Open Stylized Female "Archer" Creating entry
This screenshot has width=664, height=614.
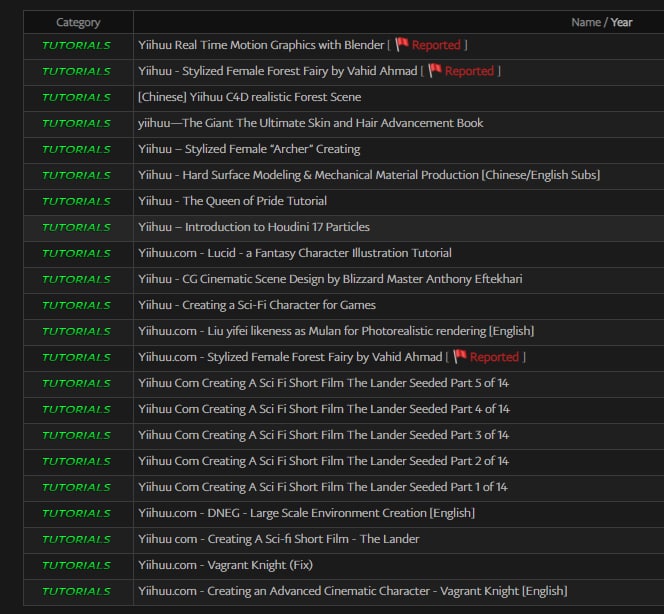tap(249, 149)
